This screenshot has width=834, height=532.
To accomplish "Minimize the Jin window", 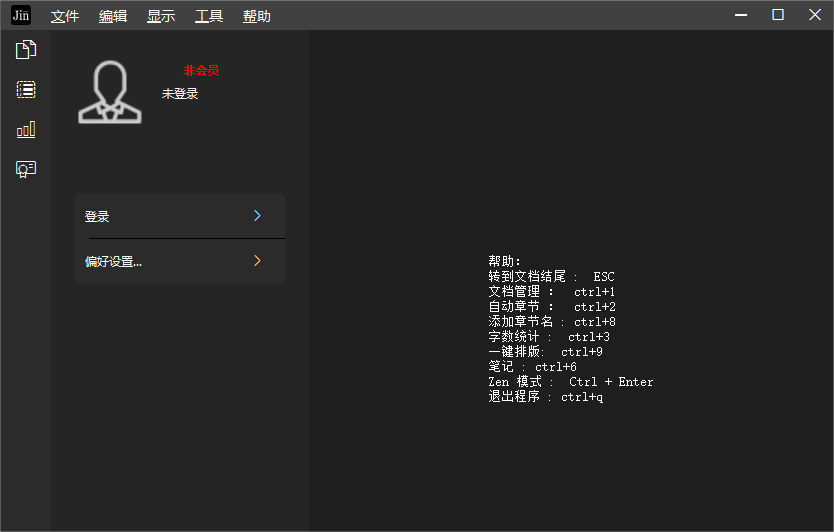I will (x=741, y=15).
